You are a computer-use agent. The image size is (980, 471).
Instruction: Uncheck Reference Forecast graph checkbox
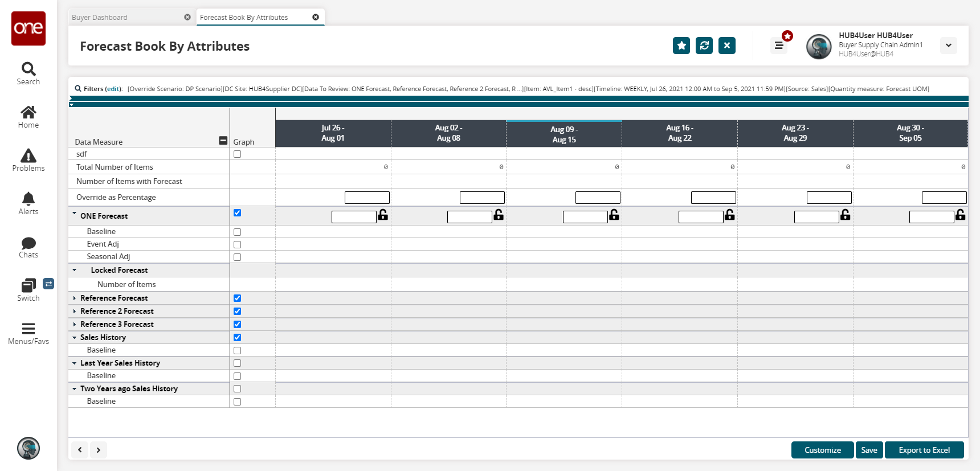tap(237, 298)
